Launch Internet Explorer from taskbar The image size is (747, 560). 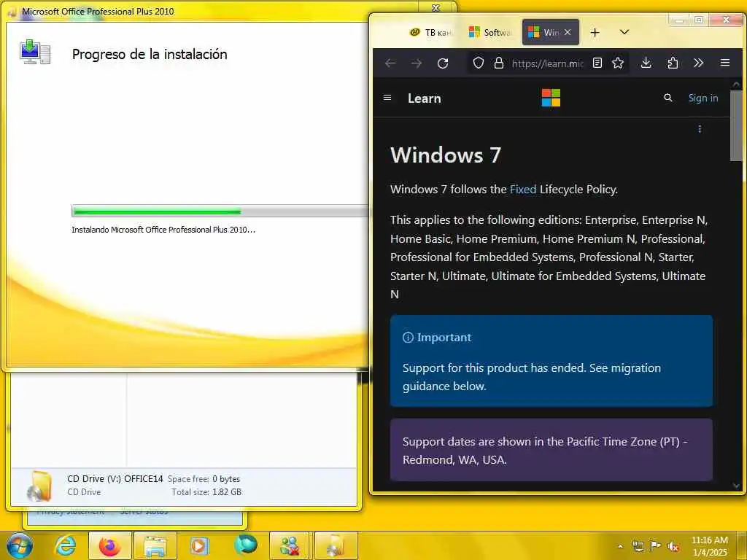(65, 545)
